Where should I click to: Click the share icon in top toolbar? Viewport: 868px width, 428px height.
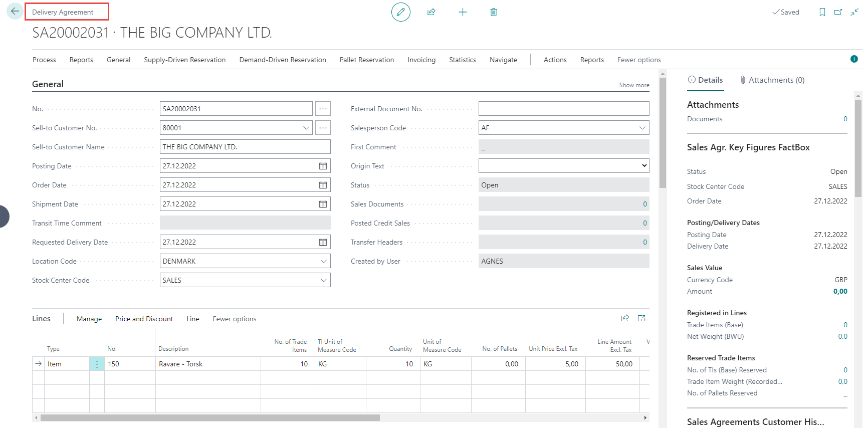[431, 12]
